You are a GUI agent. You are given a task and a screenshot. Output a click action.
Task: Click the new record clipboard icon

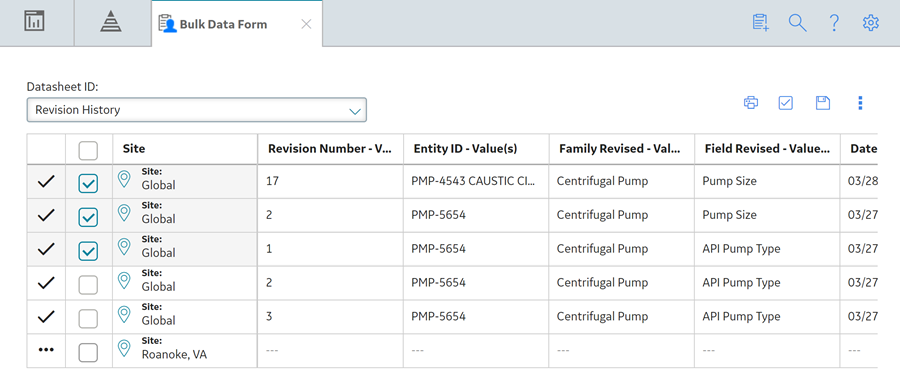pyautogui.click(x=761, y=23)
